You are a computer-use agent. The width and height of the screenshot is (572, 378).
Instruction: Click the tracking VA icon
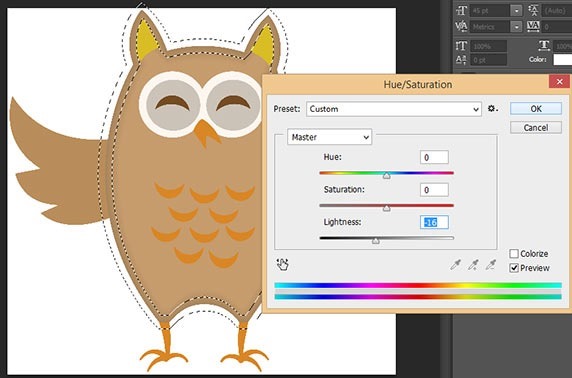tap(533, 26)
